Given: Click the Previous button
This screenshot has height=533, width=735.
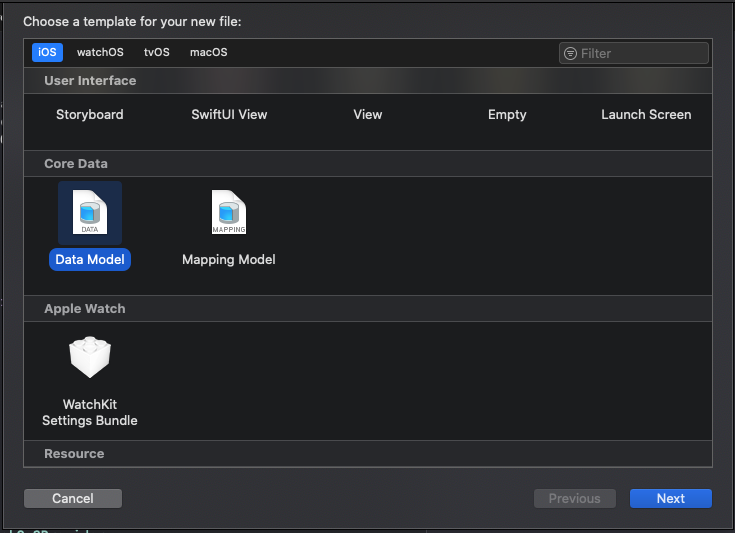Looking at the screenshot, I should click(x=575, y=498).
